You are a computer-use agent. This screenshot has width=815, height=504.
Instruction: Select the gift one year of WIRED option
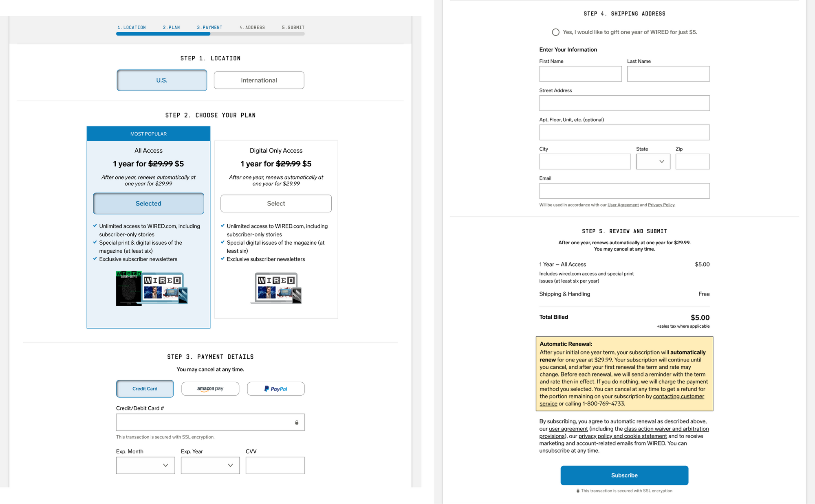555,32
